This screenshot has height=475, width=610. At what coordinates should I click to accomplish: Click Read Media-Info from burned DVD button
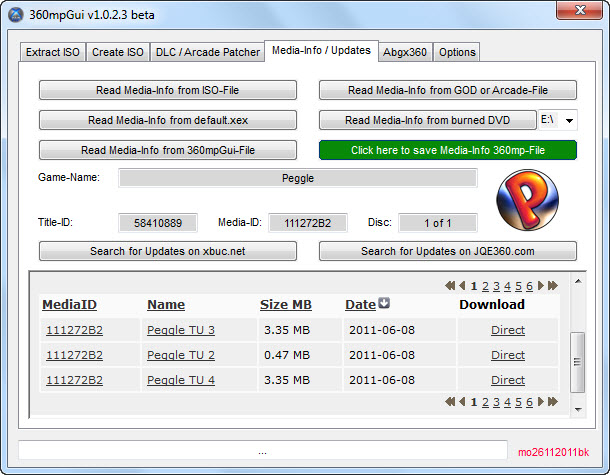coord(428,120)
